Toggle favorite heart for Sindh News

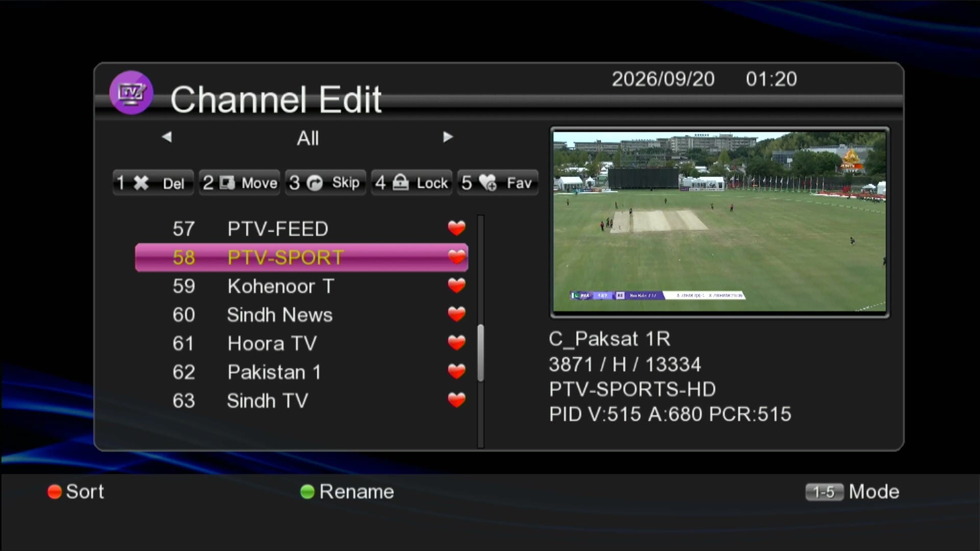(x=456, y=314)
